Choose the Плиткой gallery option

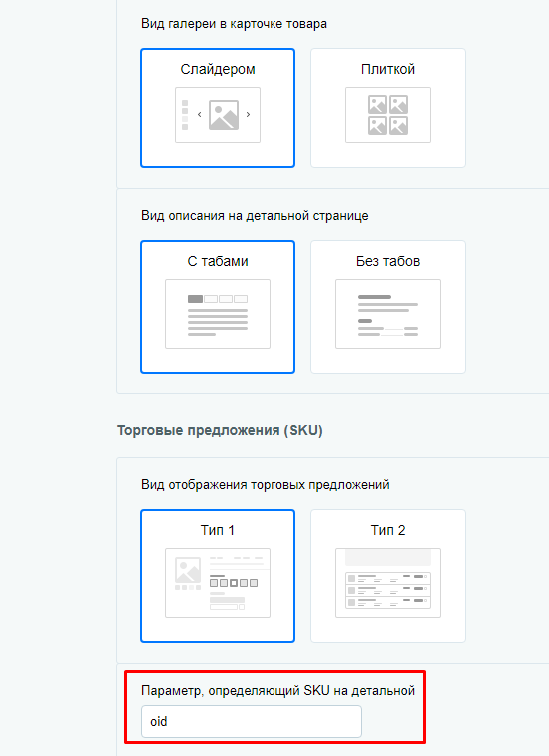click(x=388, y=108)
